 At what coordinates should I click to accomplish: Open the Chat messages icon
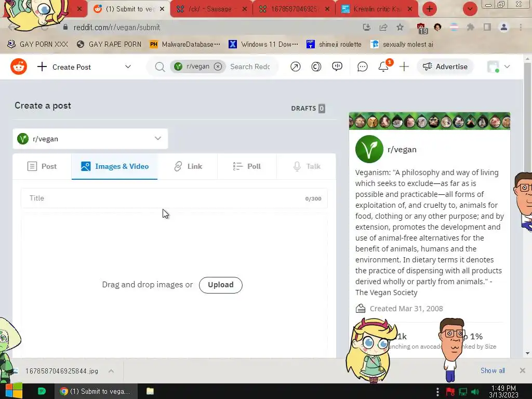point(362,66)
